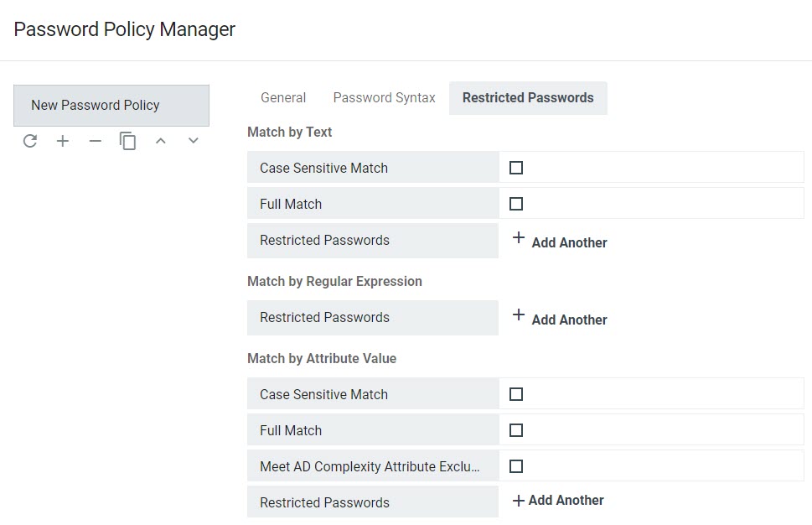Screen dimensions: 812x525
Task: Click plus icon under Match by Regular Expression
Action: 519,316
